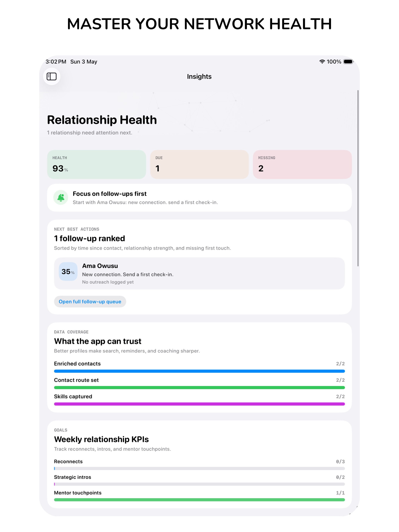Toggle the sidebar panel icon
This screenshot has height=532, width=399.
(51, 77)
